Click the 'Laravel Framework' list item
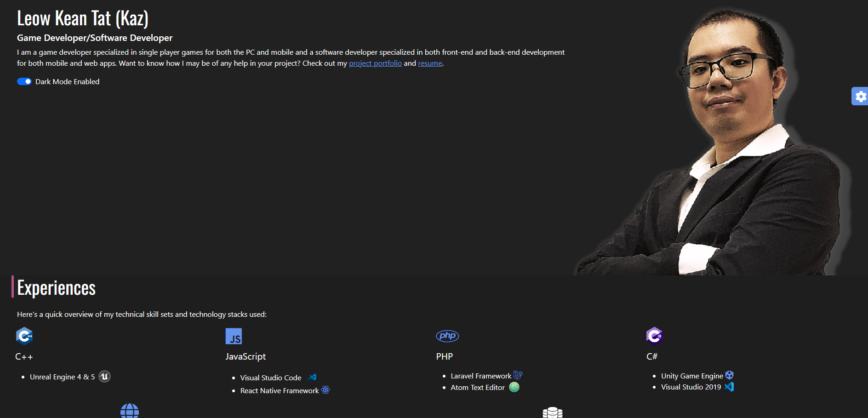 tap(481, 376)
